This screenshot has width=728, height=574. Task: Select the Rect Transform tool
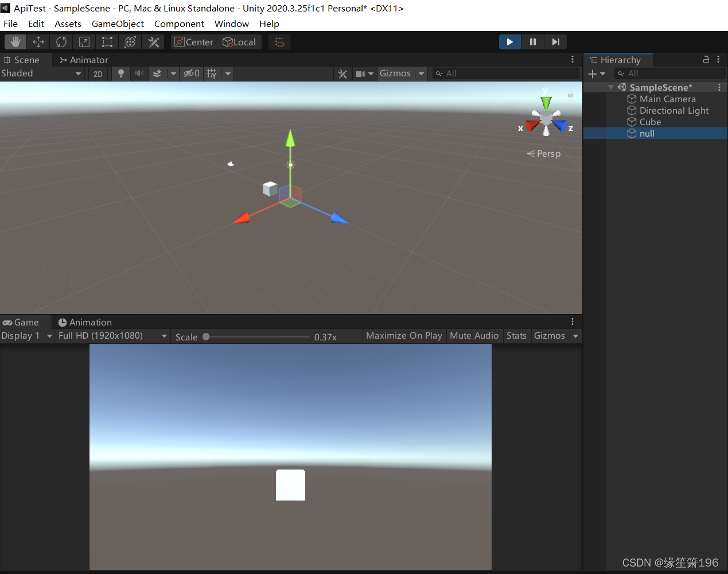click(x=107, y=41)
